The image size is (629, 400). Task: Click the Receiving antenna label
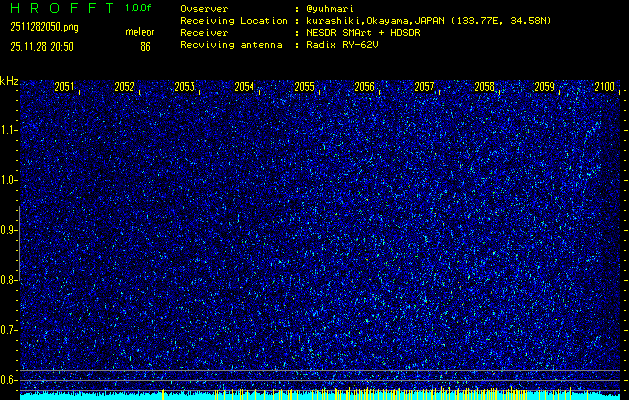[x=231, y=45]
